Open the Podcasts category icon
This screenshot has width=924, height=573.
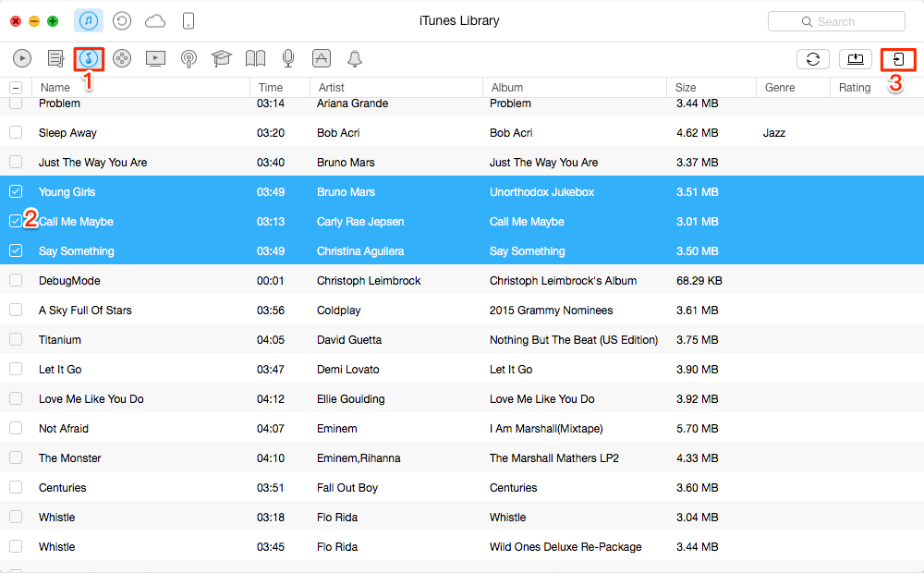[188, 59]
